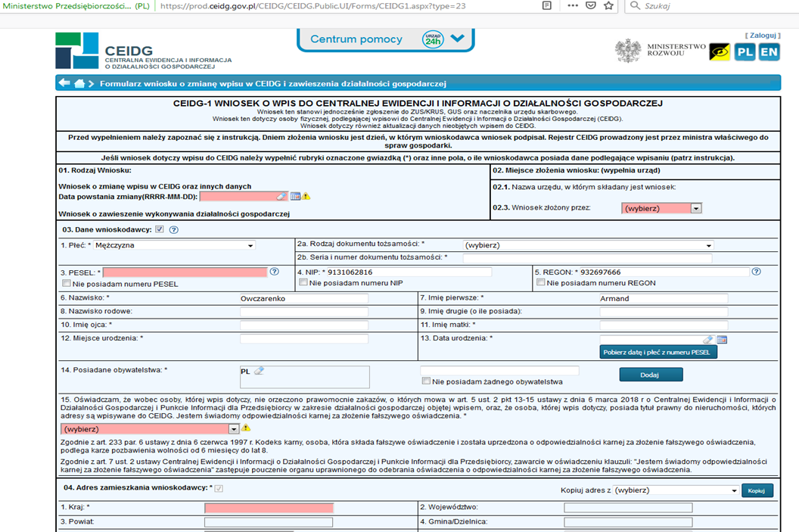Open calendar picker for Data urodzenia
This screenshot has height=532, width=799.
pos(722,340)
